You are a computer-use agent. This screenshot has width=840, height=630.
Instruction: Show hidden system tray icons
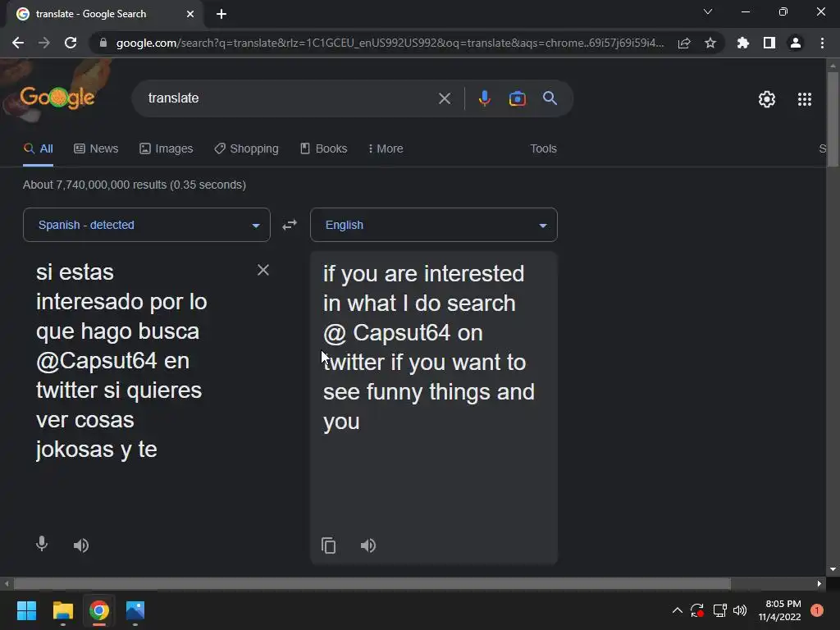677,610
